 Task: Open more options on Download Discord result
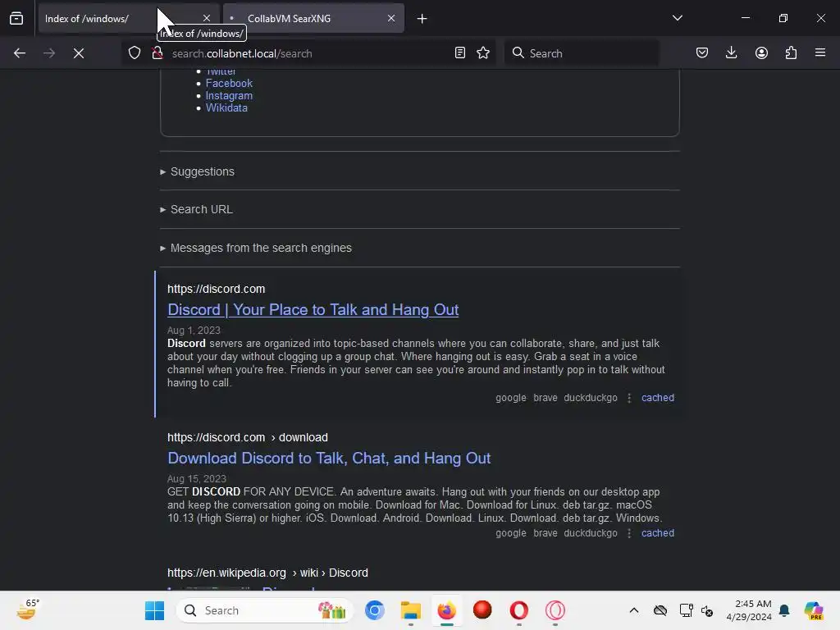coord(629,533)
